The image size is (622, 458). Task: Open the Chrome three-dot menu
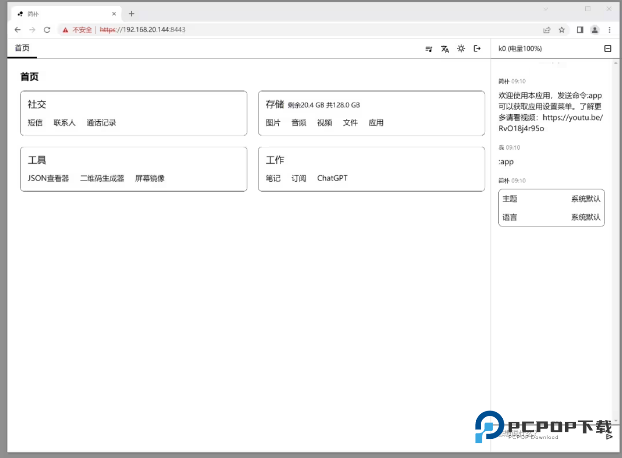point(610,30)
